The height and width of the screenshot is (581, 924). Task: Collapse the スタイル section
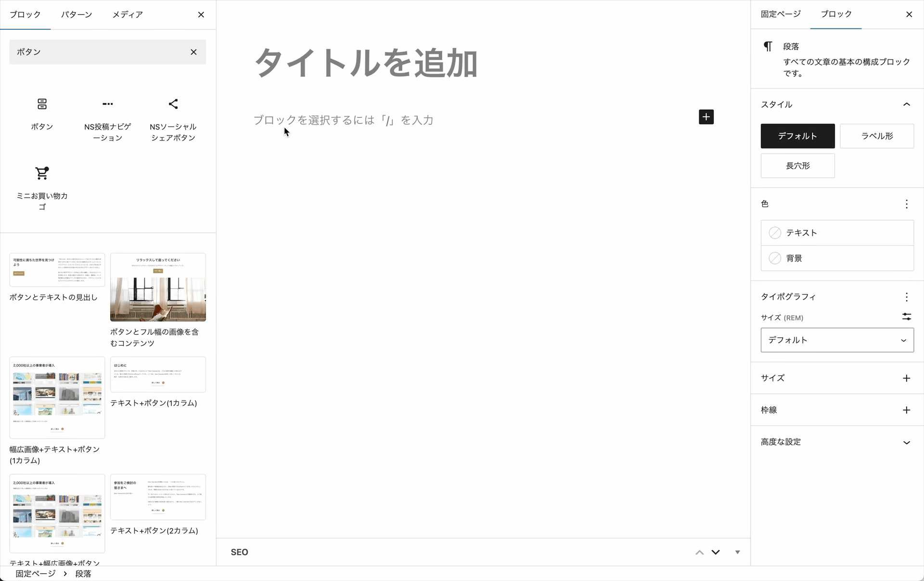[x=907, y=104]
